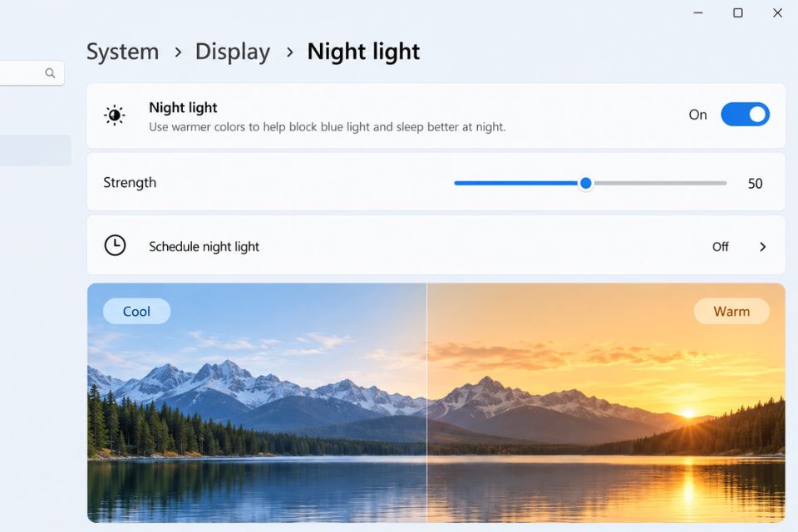
Task: Open Schedule night light chevron
Action: (x=762, y=247)
